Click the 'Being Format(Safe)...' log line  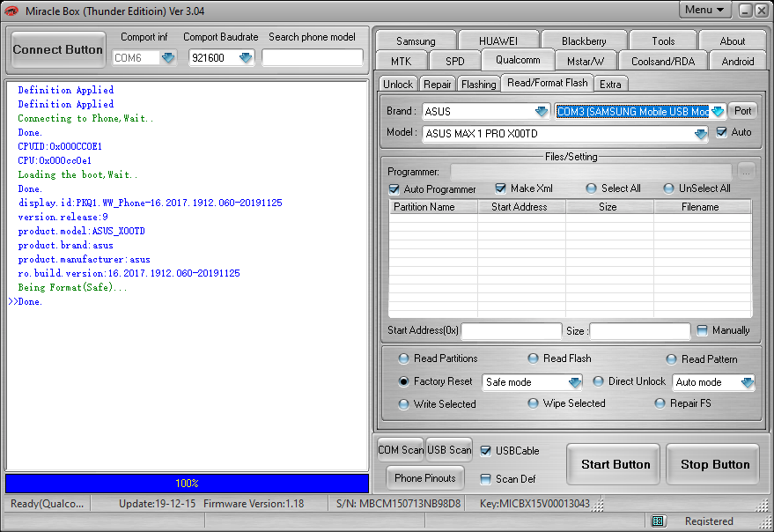tap(72, 287)
